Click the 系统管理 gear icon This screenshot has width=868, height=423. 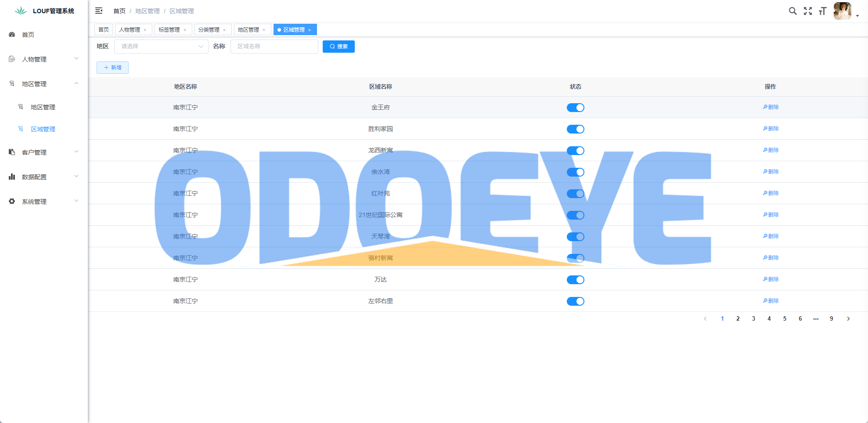pyautogui.click(x=12, y=201)
